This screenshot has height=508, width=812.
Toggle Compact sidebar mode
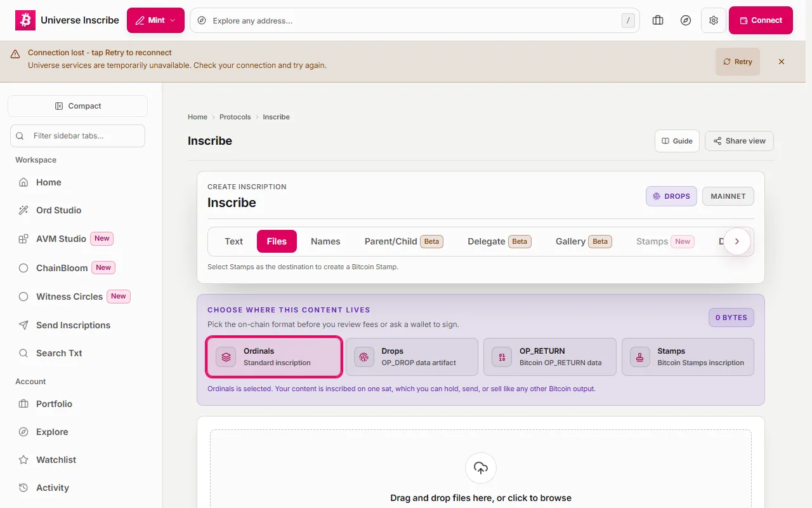pyautogui.click(x=77, y=106)
